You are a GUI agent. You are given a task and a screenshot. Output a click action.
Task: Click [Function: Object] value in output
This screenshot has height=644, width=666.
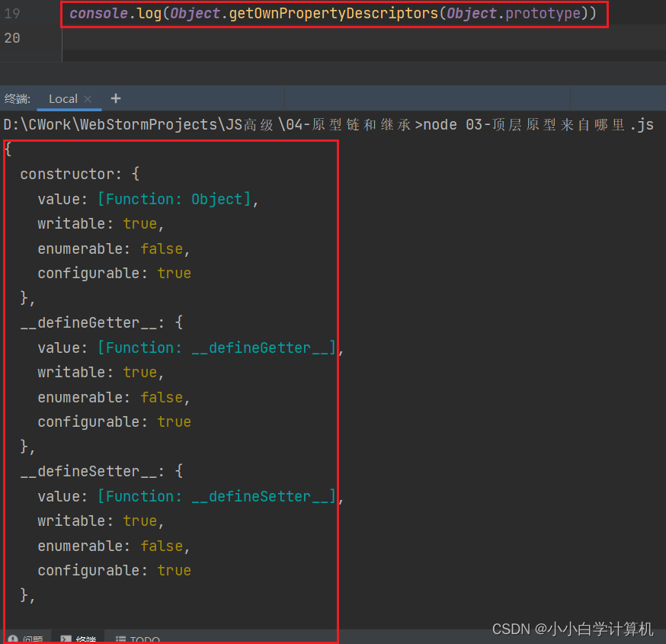coord(174,199)
